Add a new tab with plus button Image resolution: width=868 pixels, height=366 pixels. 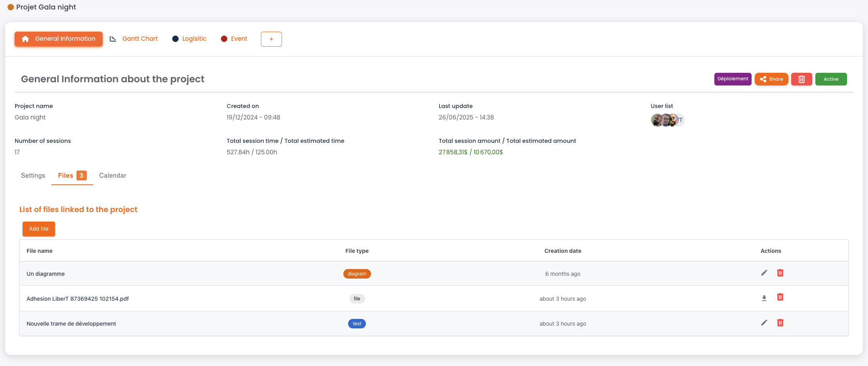coord(271,39)
